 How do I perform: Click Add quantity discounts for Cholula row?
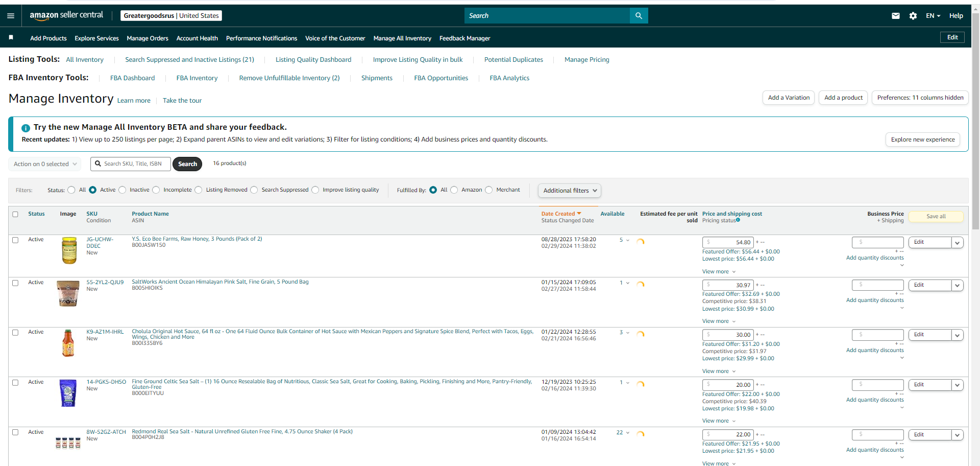pos(875,351)
